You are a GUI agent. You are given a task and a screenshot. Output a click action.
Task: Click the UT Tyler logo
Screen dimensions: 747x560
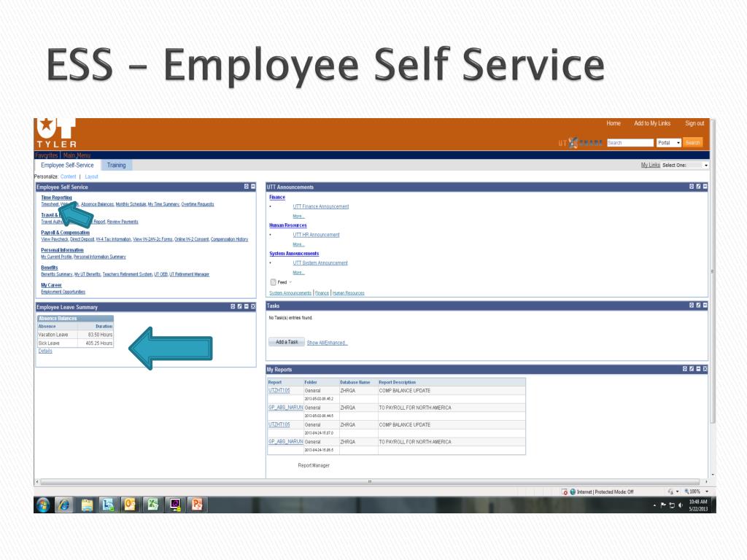click(x=56, y=133)
